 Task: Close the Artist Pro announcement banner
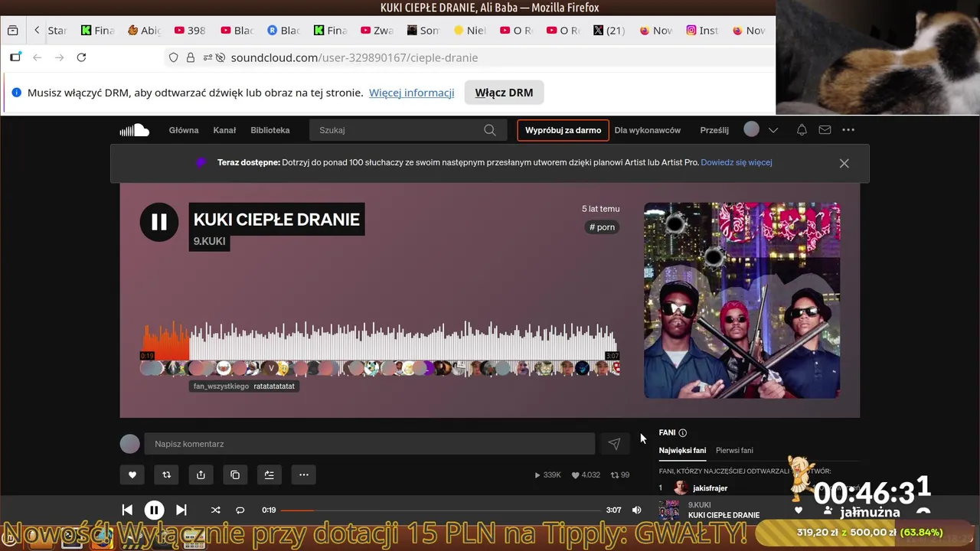844,163
